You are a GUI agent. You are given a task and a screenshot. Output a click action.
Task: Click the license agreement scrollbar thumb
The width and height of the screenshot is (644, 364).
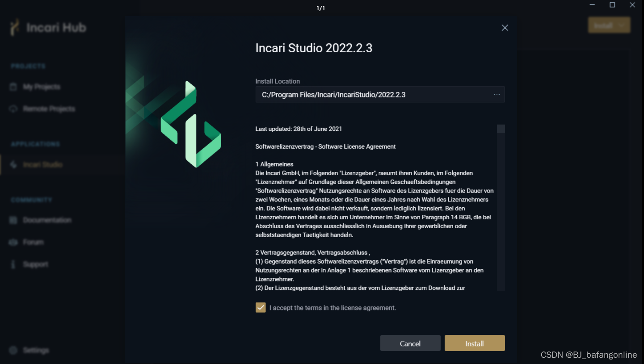pos(501,129)
